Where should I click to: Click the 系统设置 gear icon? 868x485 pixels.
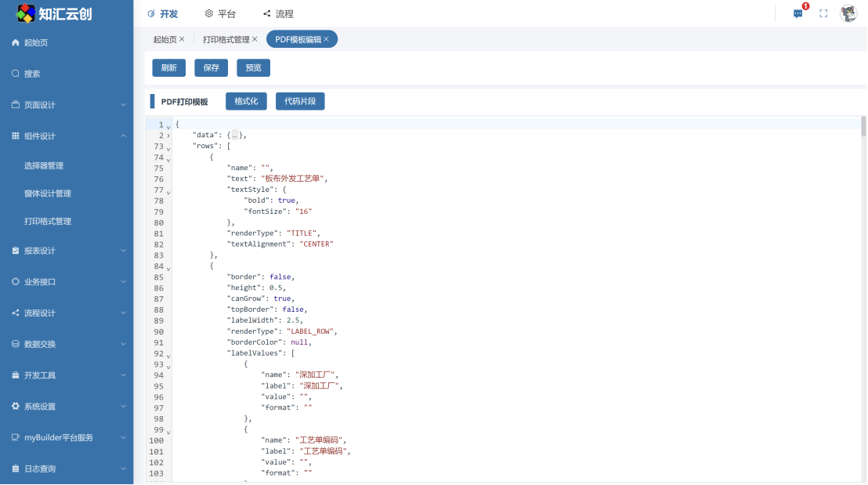tap(16, 406)
